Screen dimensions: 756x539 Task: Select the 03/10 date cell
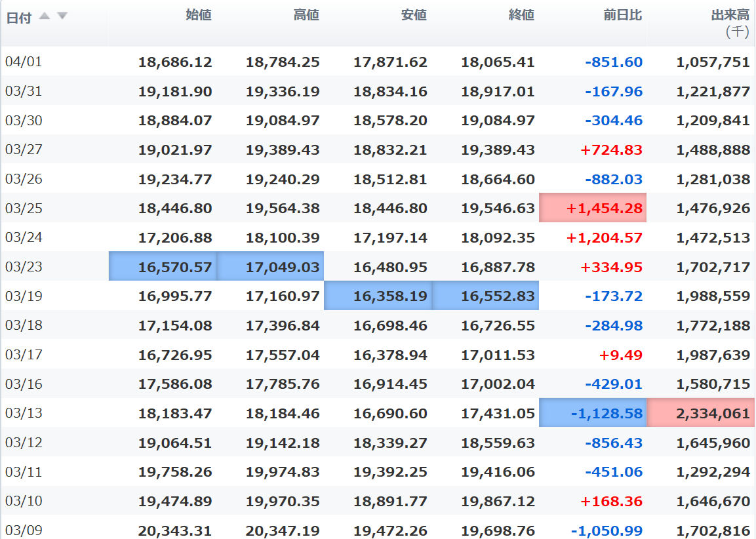[24, 501]
